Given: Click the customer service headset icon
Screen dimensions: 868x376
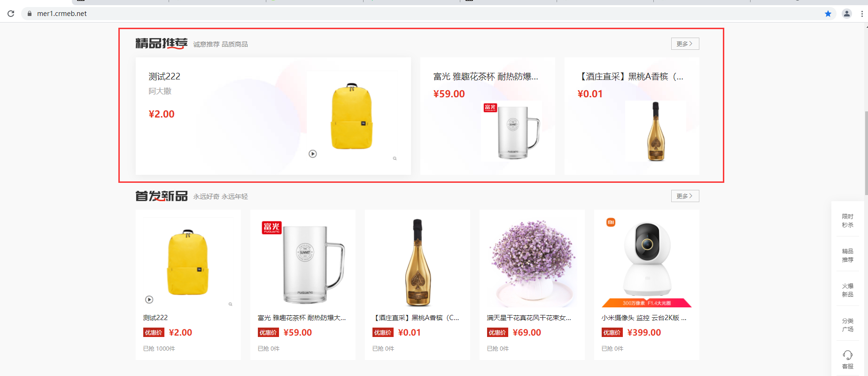Looking at the screenshot, I should tap(848, 355).
